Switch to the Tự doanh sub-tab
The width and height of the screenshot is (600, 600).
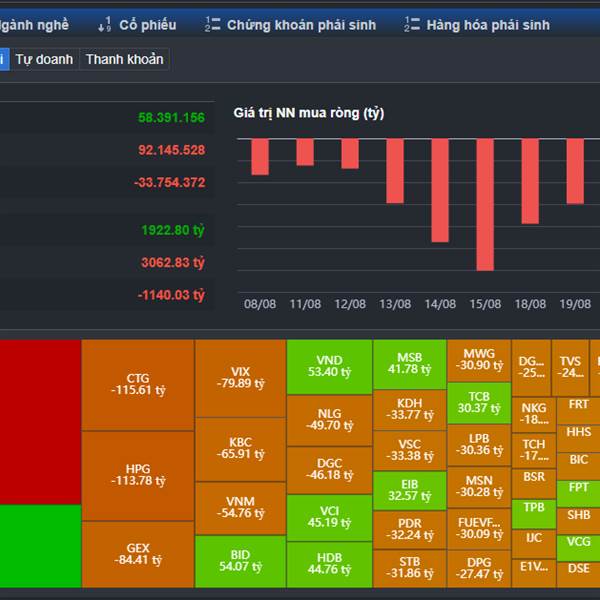click(x=44, y=59)
